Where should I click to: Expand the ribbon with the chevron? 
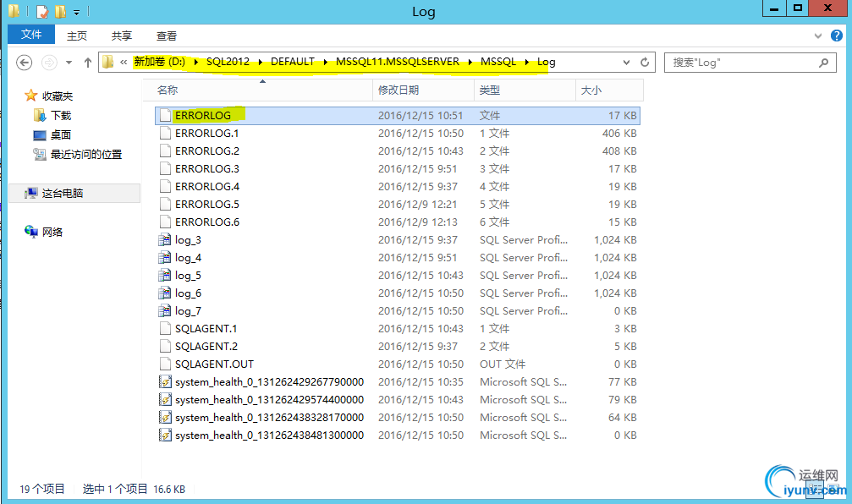click(x=818, y=36)
